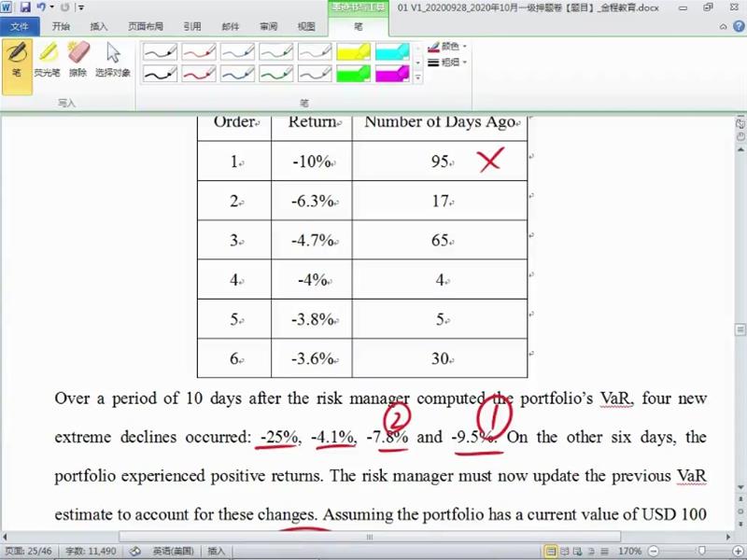Switch to Outline view

tap(591, 552)
